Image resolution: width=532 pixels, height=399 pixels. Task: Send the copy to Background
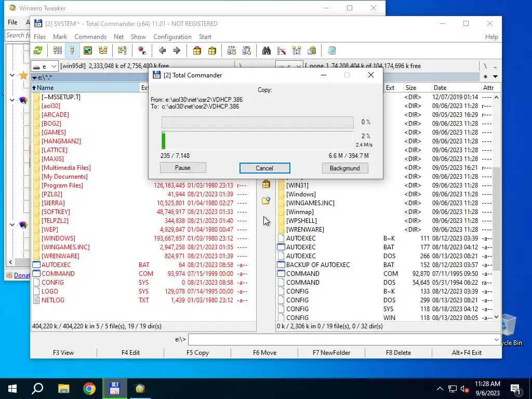[345, 168]
